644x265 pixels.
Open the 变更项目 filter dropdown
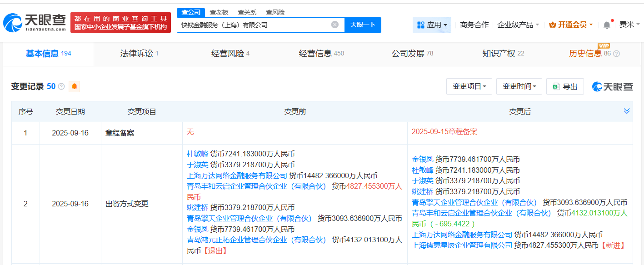click(x=469, y=86)
